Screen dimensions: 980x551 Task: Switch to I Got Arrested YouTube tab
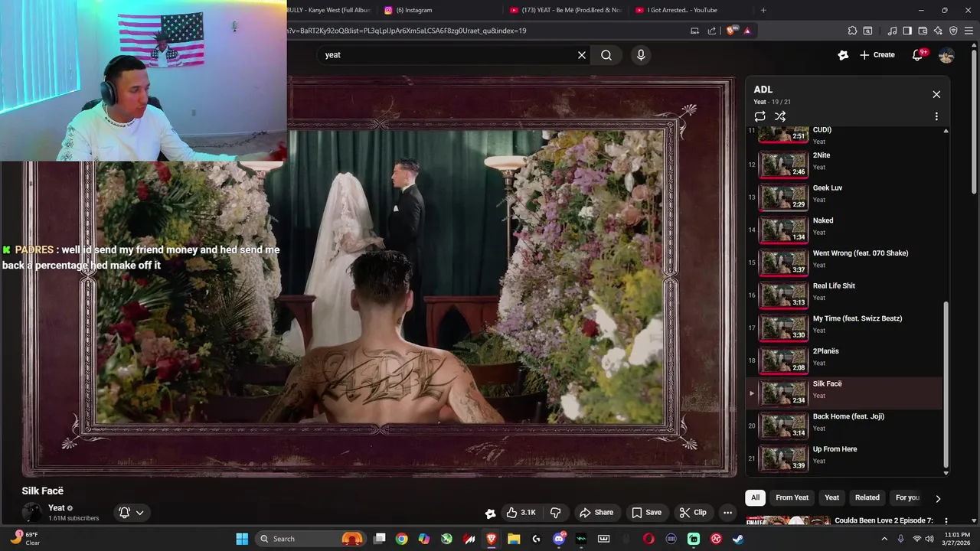coord(691,10)
